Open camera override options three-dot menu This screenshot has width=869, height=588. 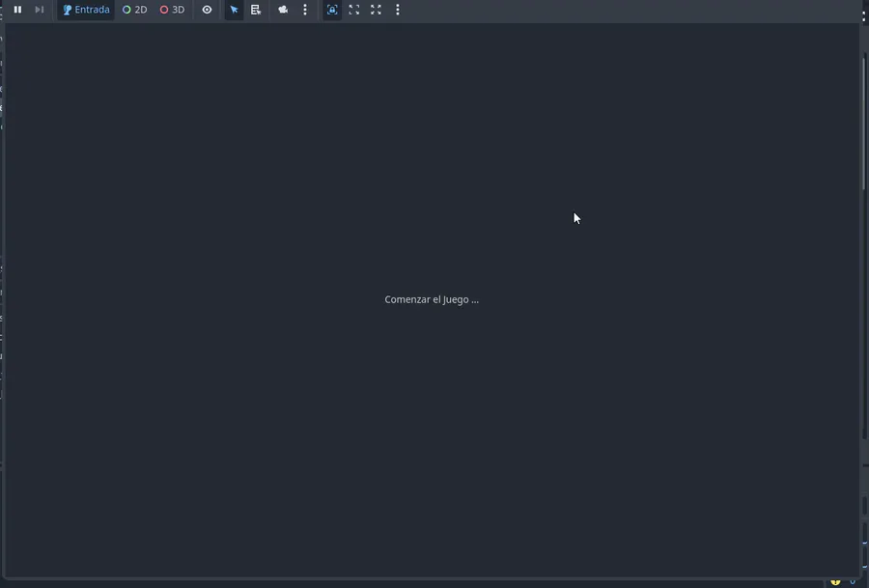[x=305, y=10]
